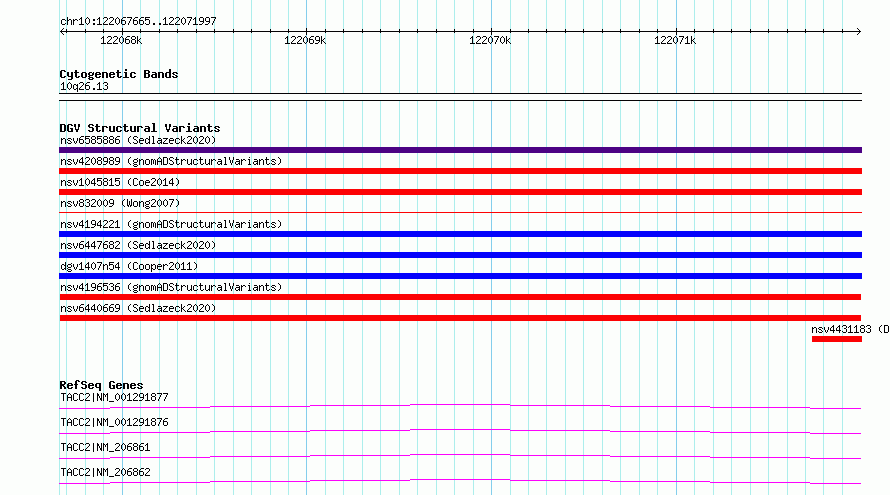Screen dimensions: 890x495
Task: Click the 122069k ruler tick label
Action: [x=305, y=40]
